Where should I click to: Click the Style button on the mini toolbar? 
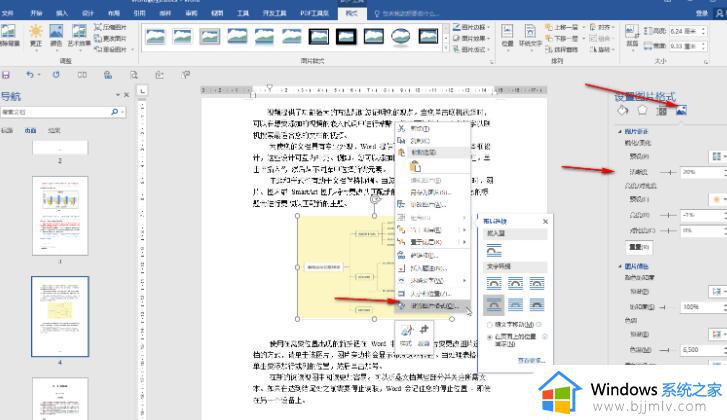pos(406,335)
